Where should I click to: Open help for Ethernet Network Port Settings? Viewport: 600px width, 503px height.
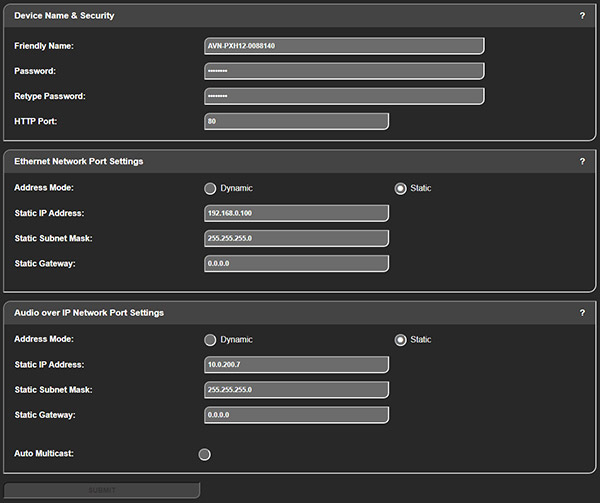click(x=582, y=161)
